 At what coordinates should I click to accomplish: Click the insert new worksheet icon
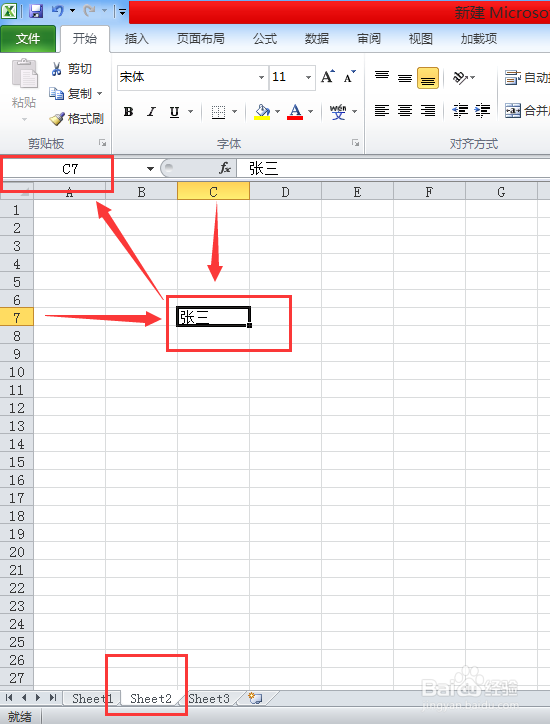coord(255,698)
